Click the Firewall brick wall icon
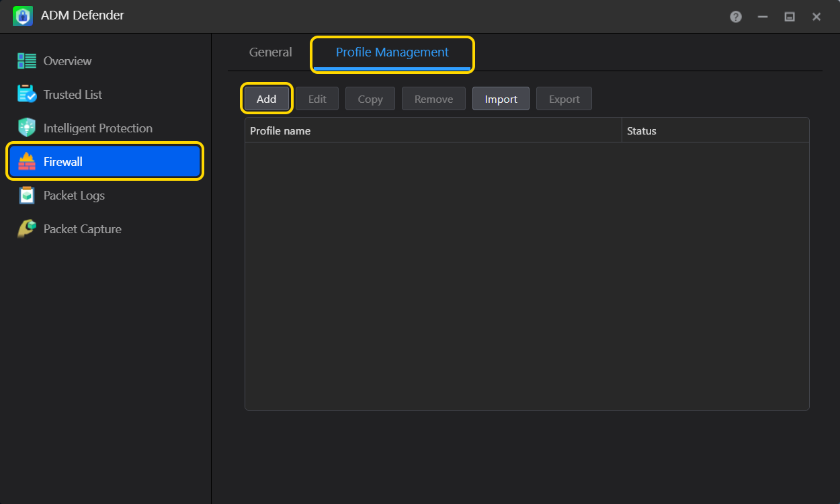The image size is (840, 504). coord(27,161)
